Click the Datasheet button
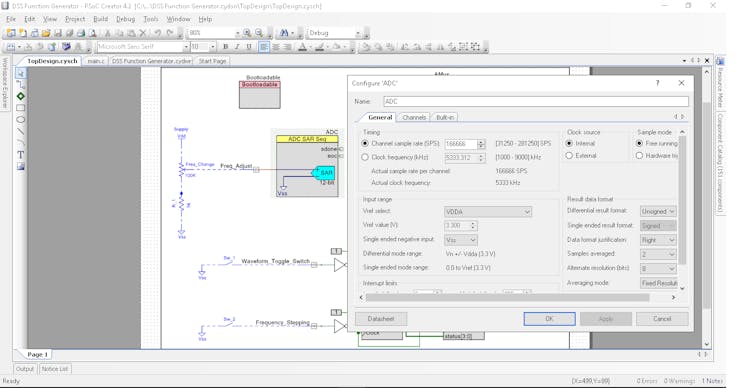The height and width of the screenshot is (388, 740). (381, 319)
